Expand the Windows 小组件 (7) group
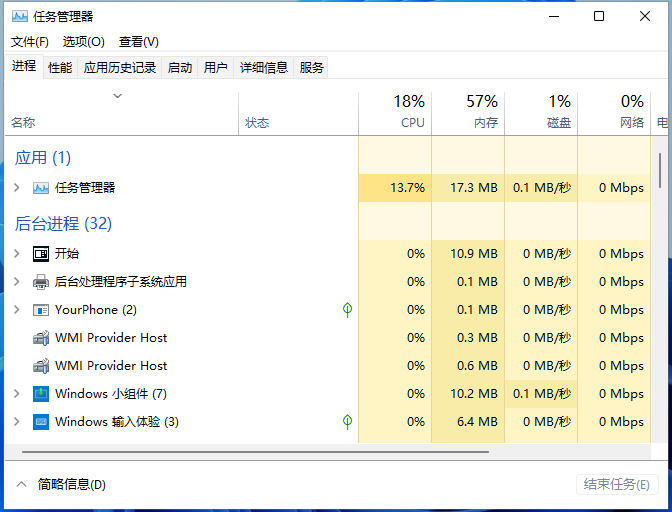Image resolution: width=672 pixels, height=512 pixels. 16,394
